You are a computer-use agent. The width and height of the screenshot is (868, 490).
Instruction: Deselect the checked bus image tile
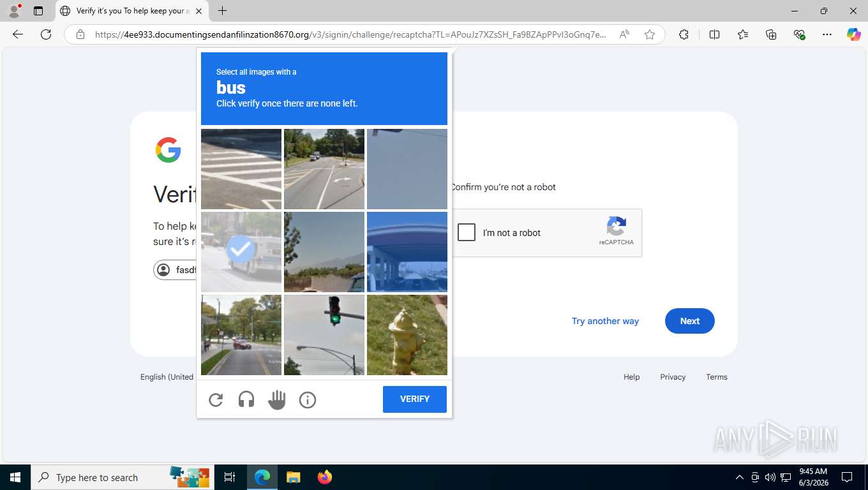[x=241, y=252]
